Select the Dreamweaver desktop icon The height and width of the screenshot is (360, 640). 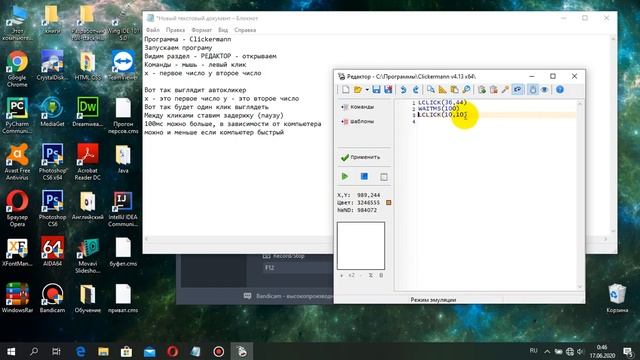(87, 112)
